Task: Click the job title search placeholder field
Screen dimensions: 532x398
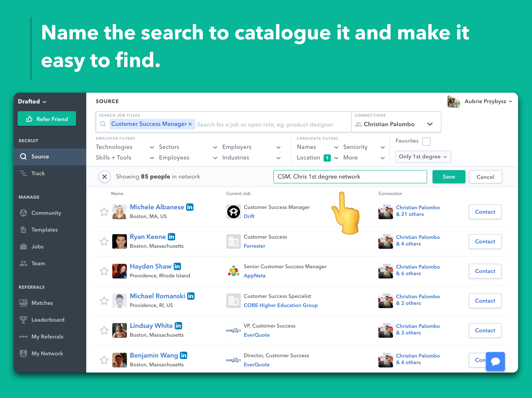Action: point(265,125)
